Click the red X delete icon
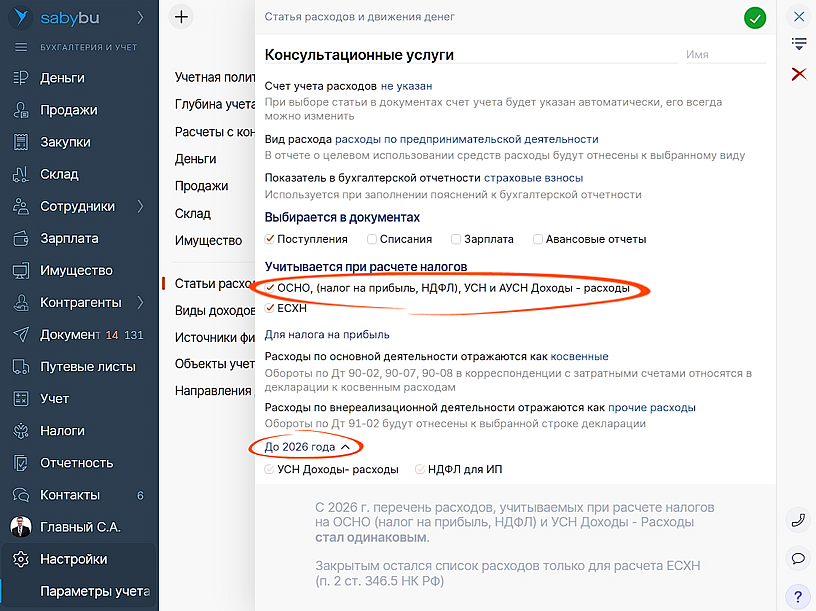This screenshot has height=611, width=816. pos(798,74)
